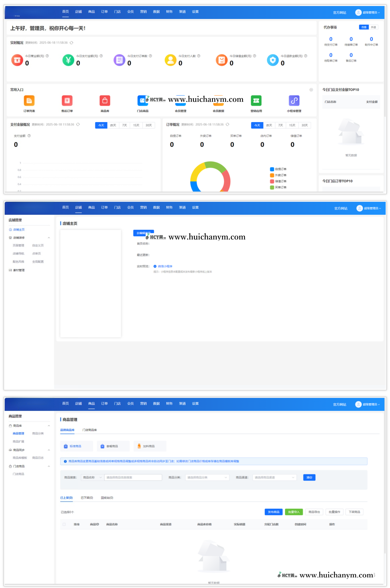The height and width of the screenshot is (588, 390).
Task: Click the red 商品库 shortcut icon
Action: tap(105, 101)
